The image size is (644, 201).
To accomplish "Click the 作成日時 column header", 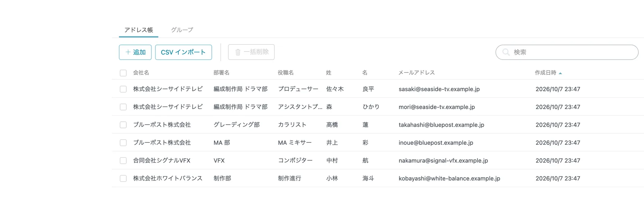I will point(546,73).
